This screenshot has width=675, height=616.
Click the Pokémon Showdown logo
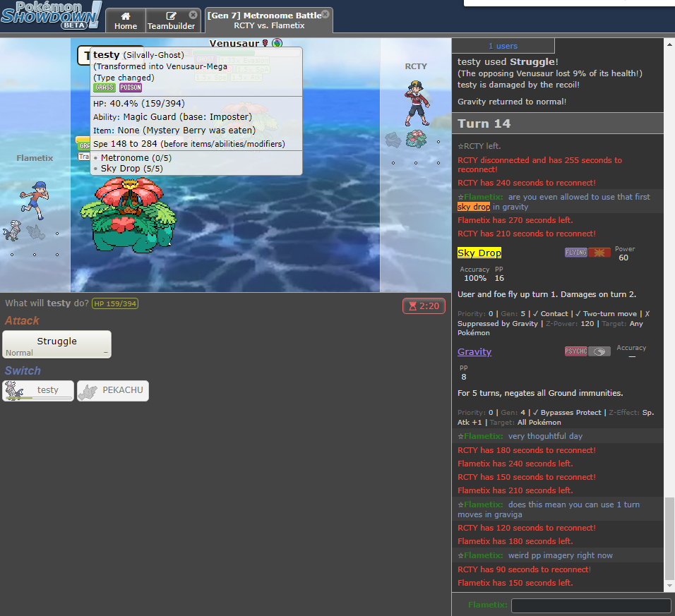51,16
